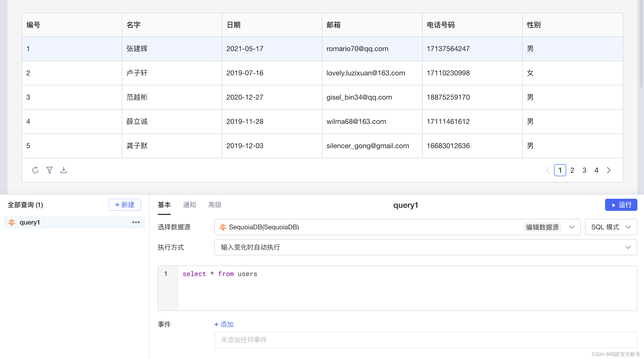The image size is (644, 359).
Task: Open query1 more options menu
Action: coord(136,222)
